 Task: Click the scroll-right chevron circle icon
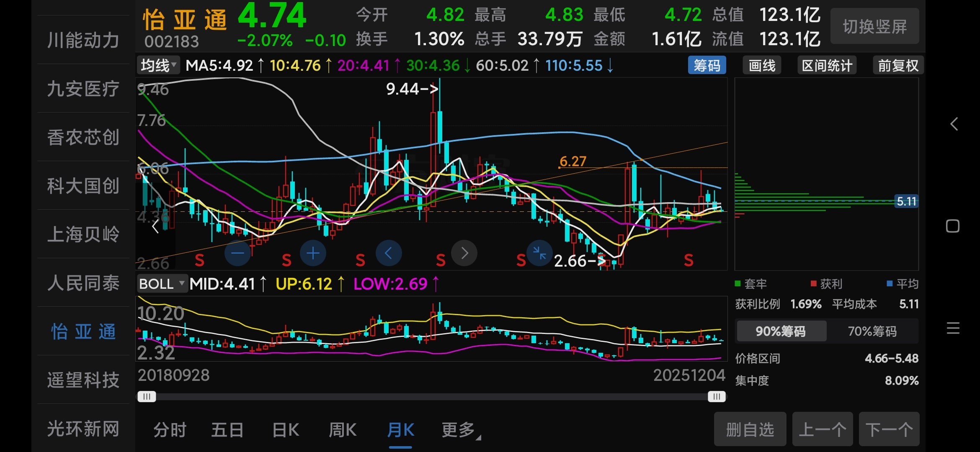point(464,253)
